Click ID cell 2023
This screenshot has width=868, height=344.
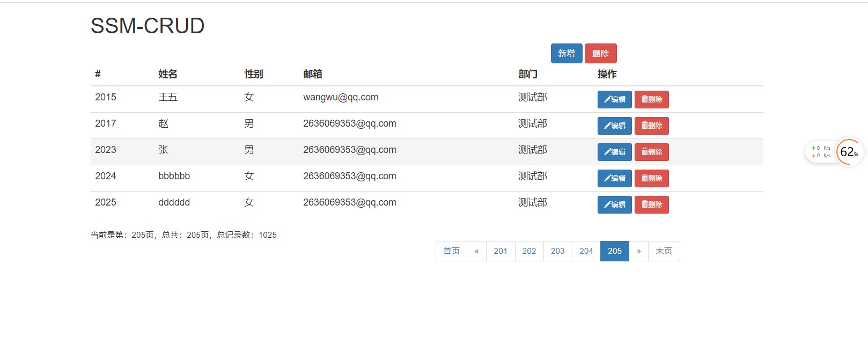pyautogui.click(x=106, y=150)
